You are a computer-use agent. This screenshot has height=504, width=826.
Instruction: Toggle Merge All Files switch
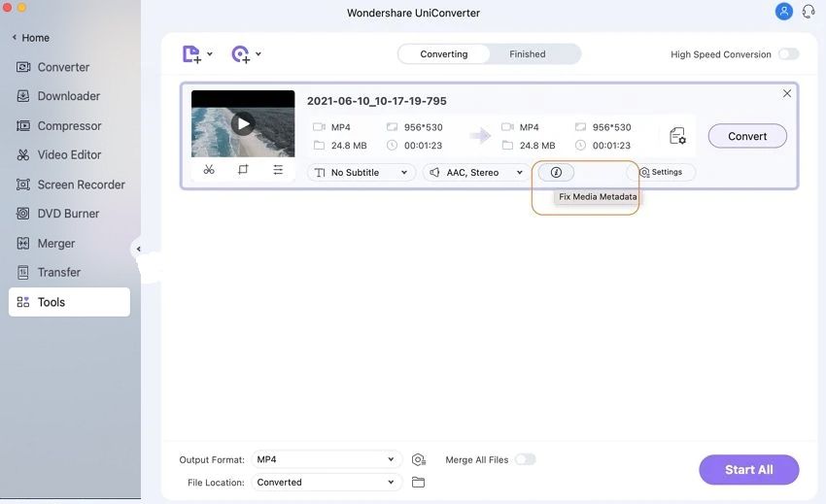tap(525, 459)
